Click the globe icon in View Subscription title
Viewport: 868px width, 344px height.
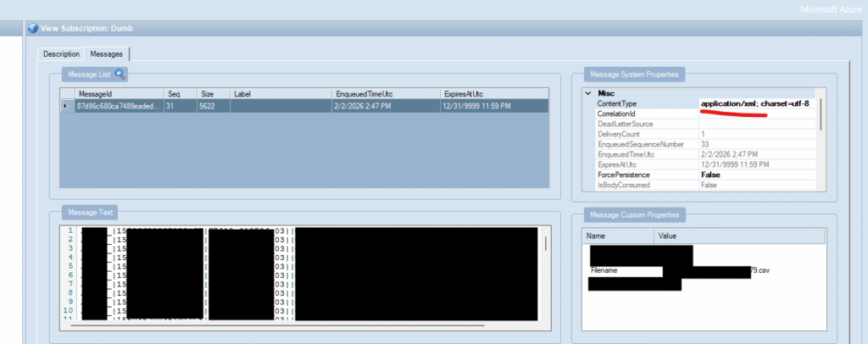tap(33, 28)
